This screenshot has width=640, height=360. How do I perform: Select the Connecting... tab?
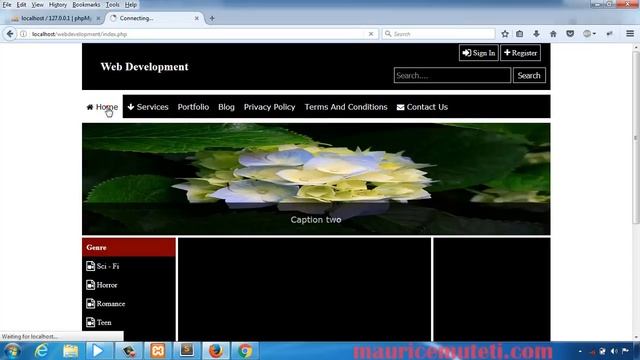click(153, 18)
